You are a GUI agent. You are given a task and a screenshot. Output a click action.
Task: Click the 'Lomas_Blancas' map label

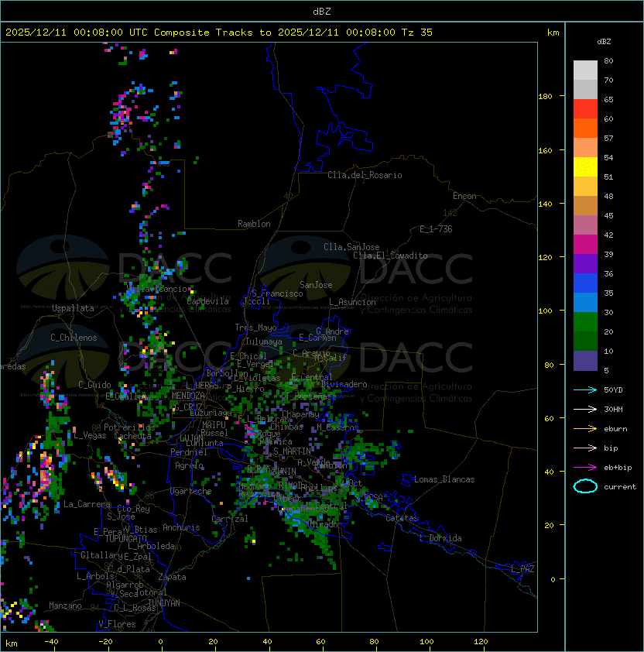444,479
